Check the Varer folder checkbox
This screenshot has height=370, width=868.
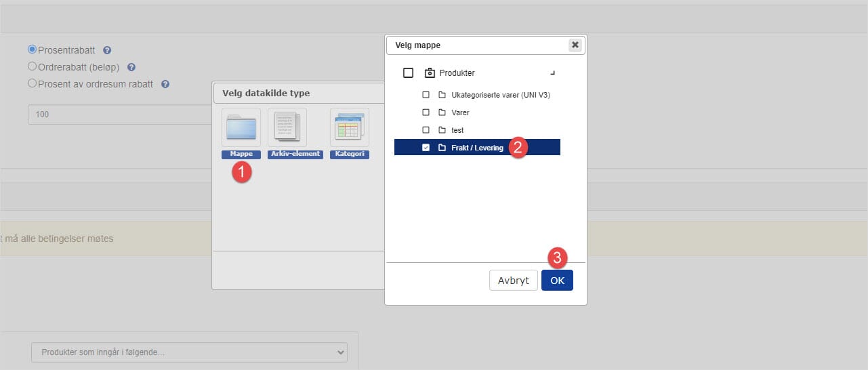(426, 112)
